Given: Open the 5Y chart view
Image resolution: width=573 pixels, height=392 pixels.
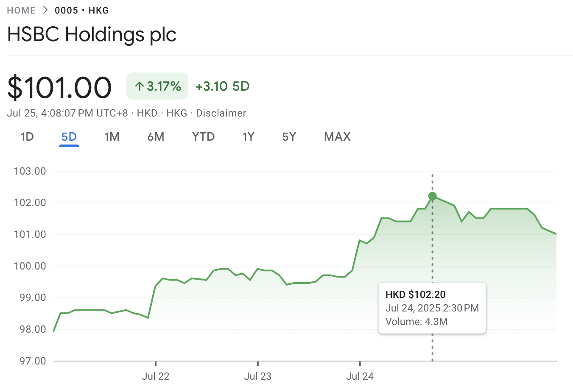Looking at the screenshot, I should click(289, 137).
